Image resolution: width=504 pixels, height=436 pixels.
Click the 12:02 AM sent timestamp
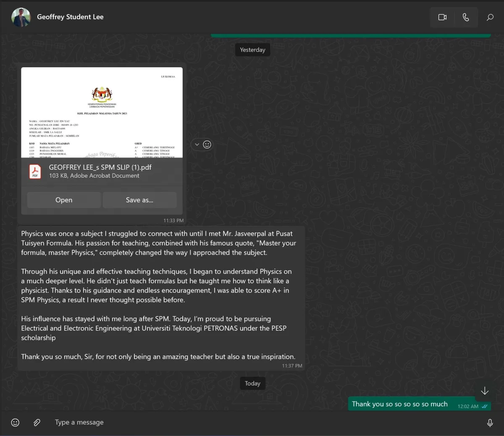(468, 407)
